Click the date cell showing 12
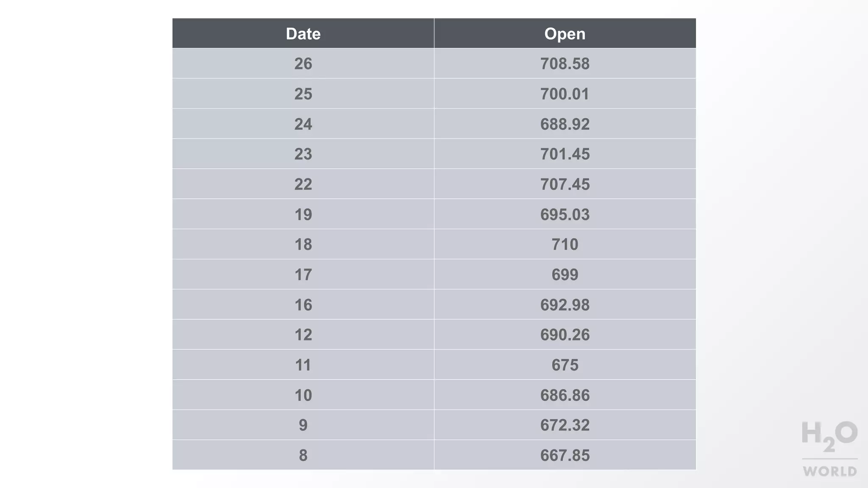The height and width of the screenshot is (488, 868). [303, 335]
